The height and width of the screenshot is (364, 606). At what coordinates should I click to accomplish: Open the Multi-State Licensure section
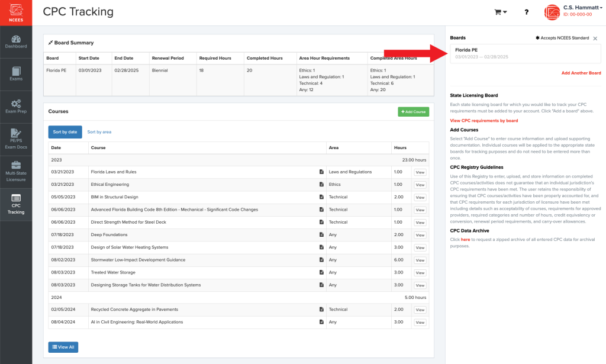coord(15,171)
